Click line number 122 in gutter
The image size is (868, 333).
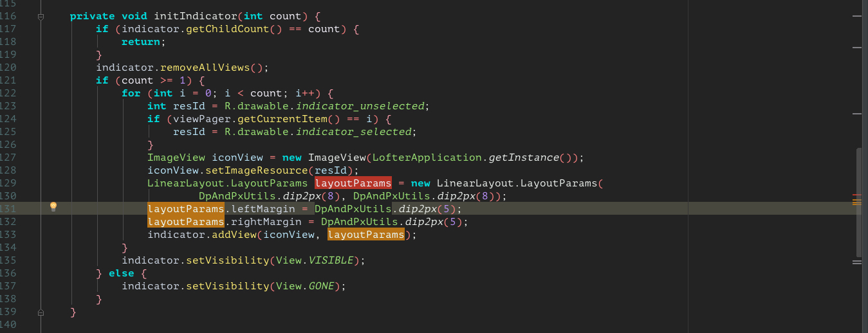tap(9, 93)
